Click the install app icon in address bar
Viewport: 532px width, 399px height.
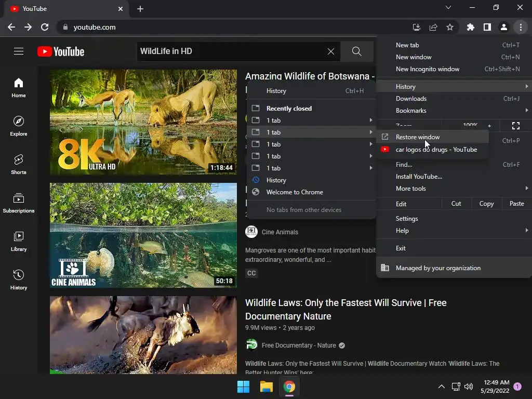[x=416, y=27]
